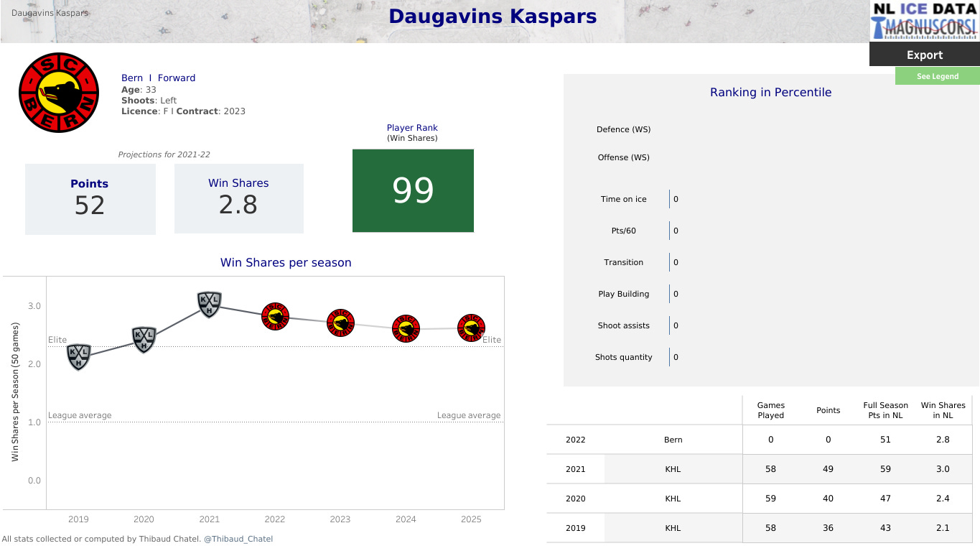Click the Full Season Pts in NL header
The width and height of the screenshot is (980, 551).
[885, 410]
